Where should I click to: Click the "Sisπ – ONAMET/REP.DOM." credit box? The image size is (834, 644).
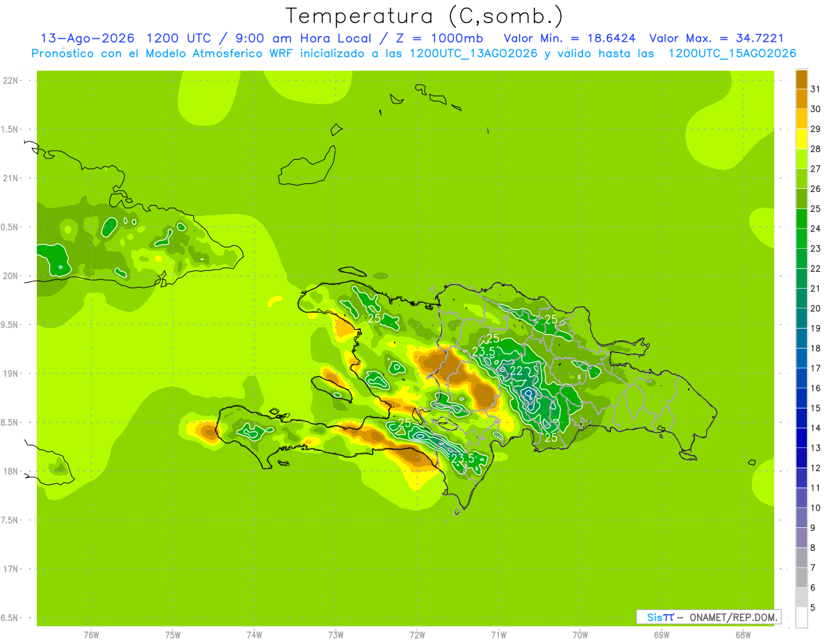tap(708, 617)
